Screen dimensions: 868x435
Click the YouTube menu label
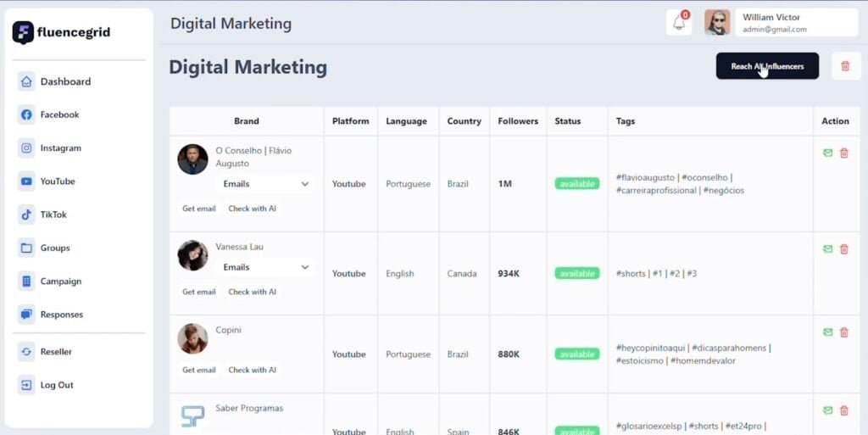[58, 181]
